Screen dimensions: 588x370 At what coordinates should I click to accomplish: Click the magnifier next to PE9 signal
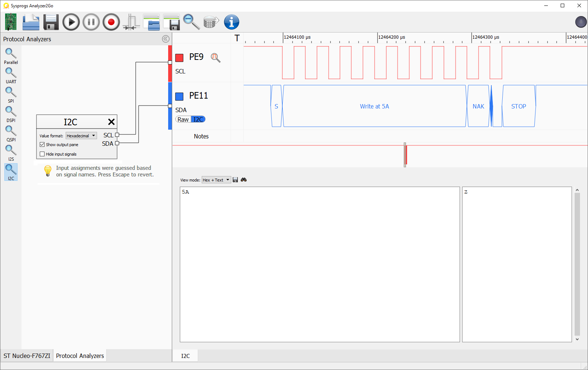click(215, 58)
